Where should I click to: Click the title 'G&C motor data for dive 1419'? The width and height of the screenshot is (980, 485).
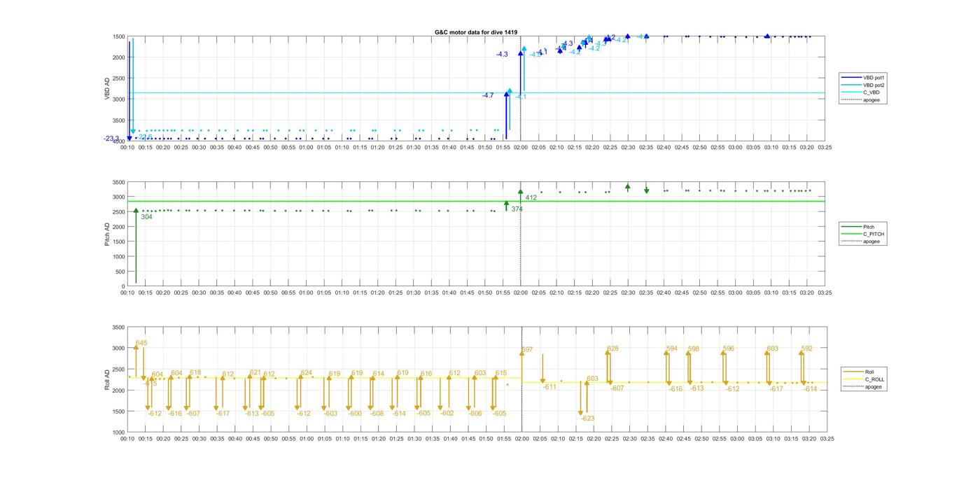(x=476, y=32)
